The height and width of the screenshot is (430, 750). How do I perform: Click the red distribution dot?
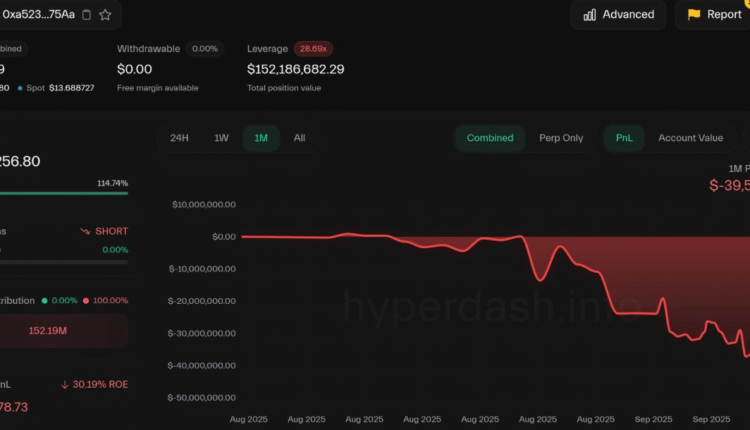[x=86, y=300]
